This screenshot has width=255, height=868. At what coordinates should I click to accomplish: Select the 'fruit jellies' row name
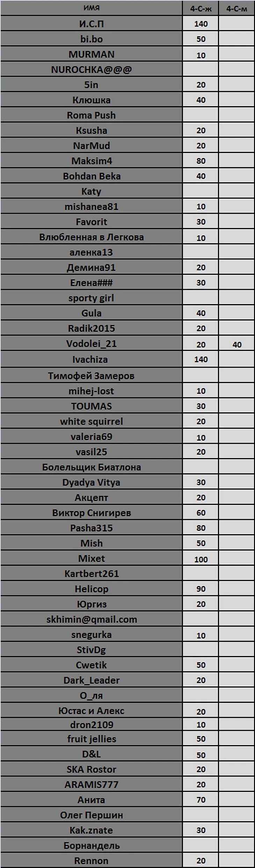point(91,739)
